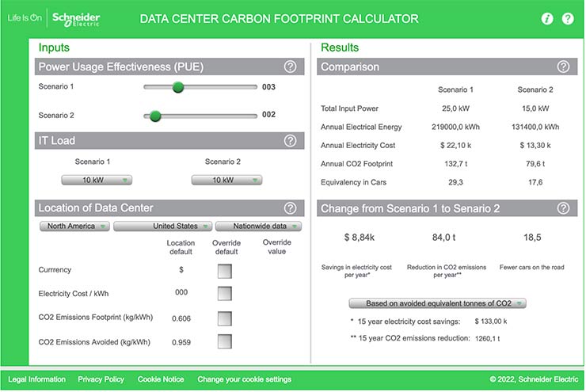Open the help icon in the top-right header

point(568,19)
